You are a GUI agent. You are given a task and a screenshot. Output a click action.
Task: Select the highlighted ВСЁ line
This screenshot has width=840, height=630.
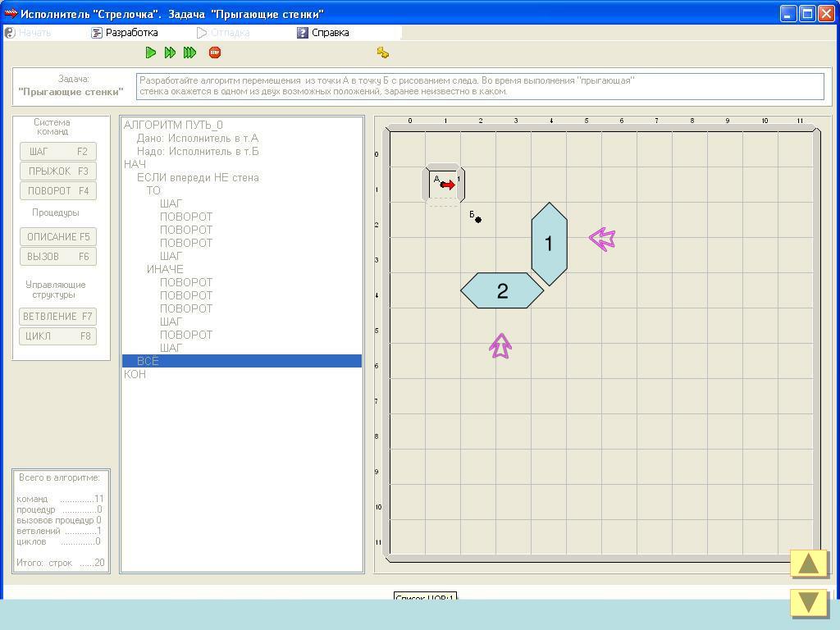click(242, 361)
